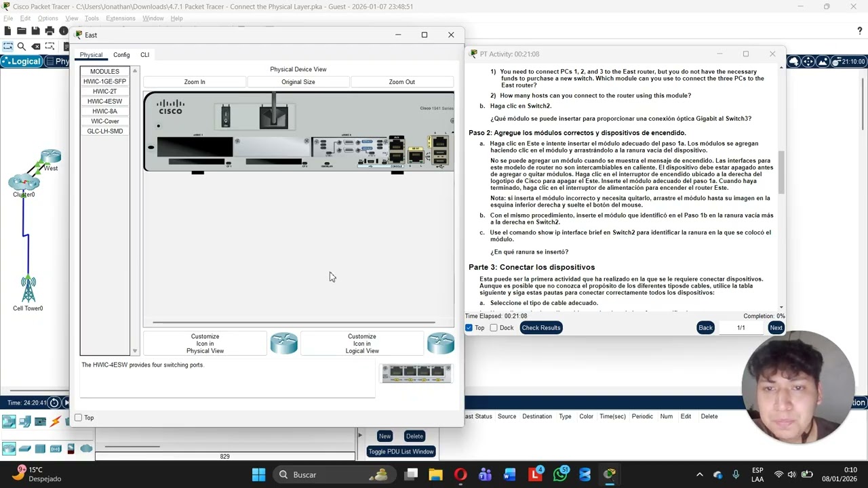
Task: Open the Tools menu
Action: point(92,18)
